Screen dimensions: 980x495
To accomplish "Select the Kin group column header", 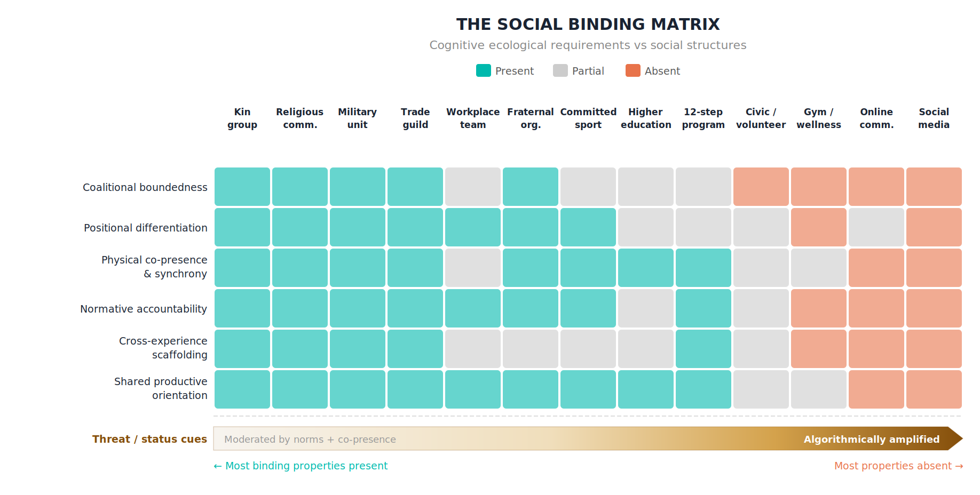I will 242,118.
